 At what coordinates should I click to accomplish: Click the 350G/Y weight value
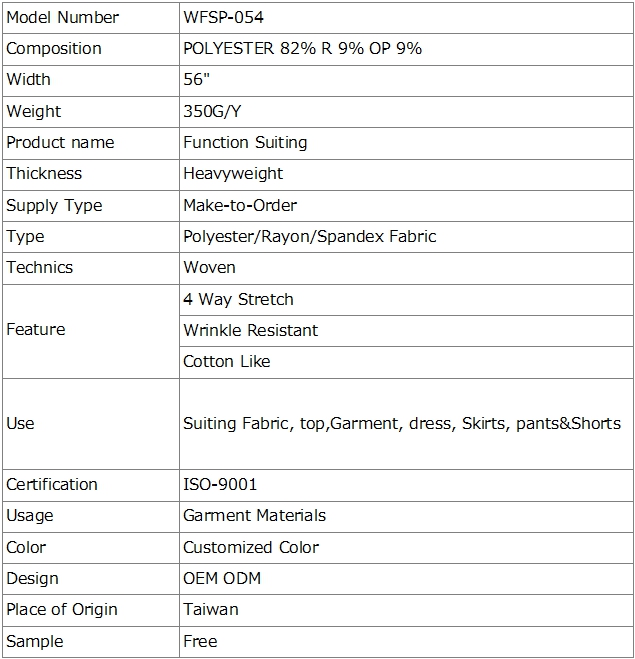[212, 111]
